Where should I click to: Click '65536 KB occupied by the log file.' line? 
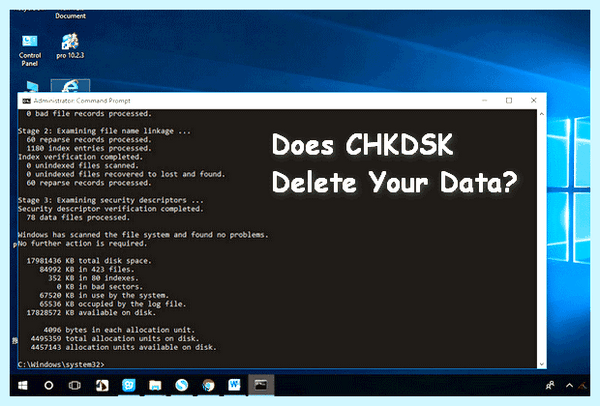[x=113, y=304]
